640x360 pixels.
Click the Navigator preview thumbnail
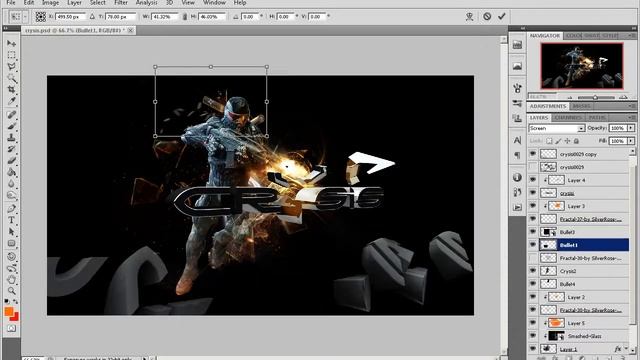click(x=582, y=66)
